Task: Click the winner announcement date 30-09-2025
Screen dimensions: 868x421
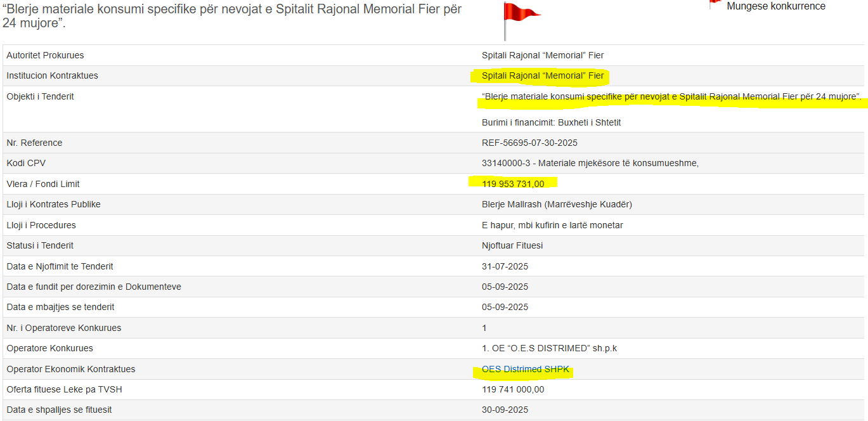Action: [x=505, y=410]
